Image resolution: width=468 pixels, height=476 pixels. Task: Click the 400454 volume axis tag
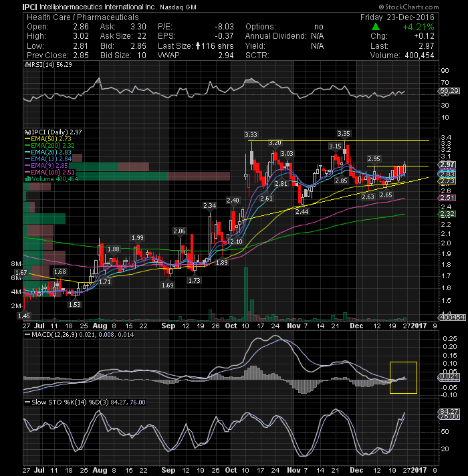point(451,318)
